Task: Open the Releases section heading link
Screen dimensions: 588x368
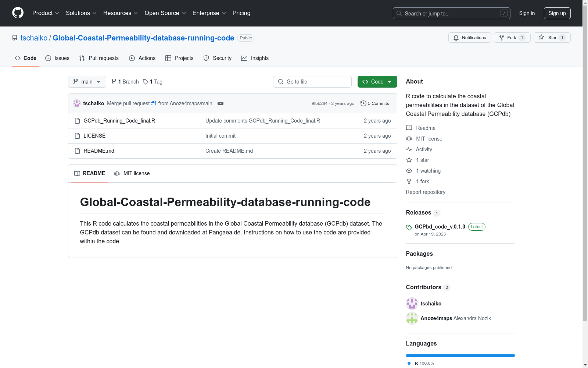Action: pyautogui.click(x=423, y=213)
